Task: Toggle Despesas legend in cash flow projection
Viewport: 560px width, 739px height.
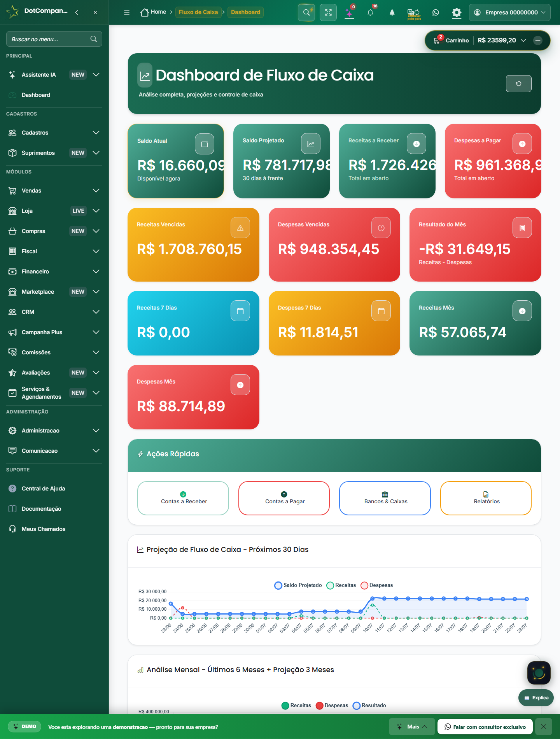Action: click(x=377, y=585)
